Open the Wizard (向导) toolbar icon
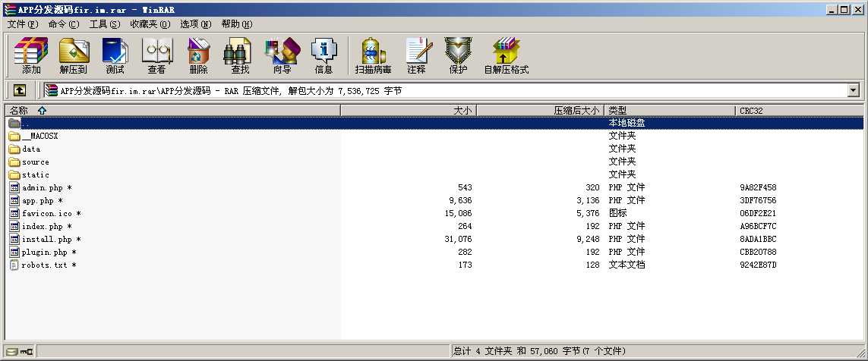 click(282, 56)
